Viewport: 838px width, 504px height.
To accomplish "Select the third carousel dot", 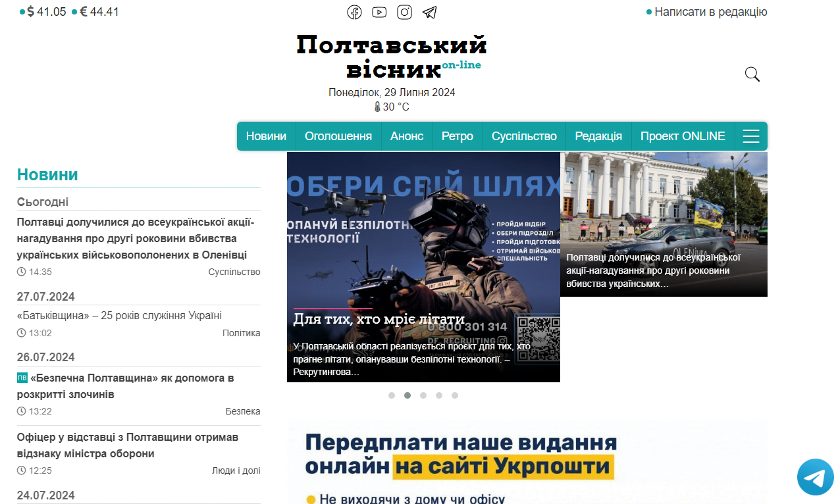I will (x=423, y=395).
